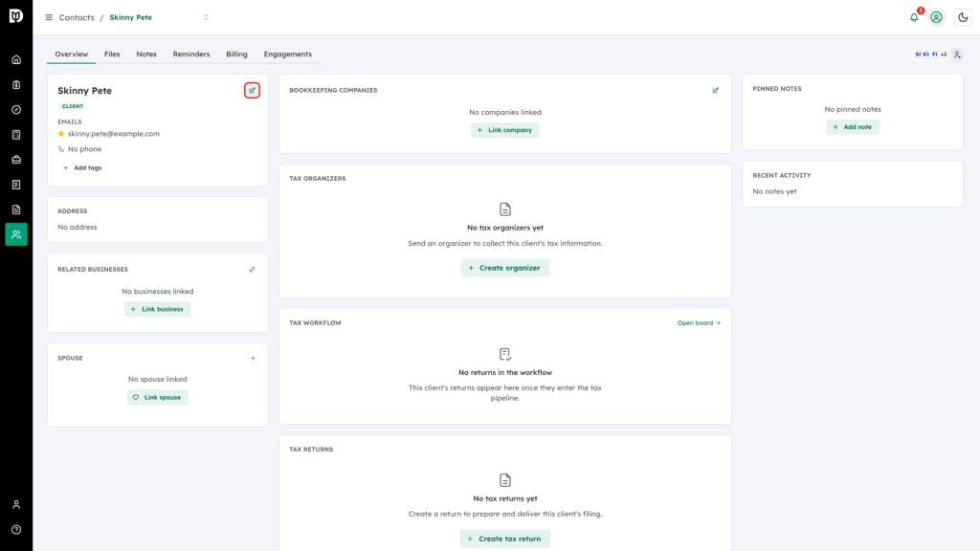
Task: Click Create tax return
Action: coord(505,539)
